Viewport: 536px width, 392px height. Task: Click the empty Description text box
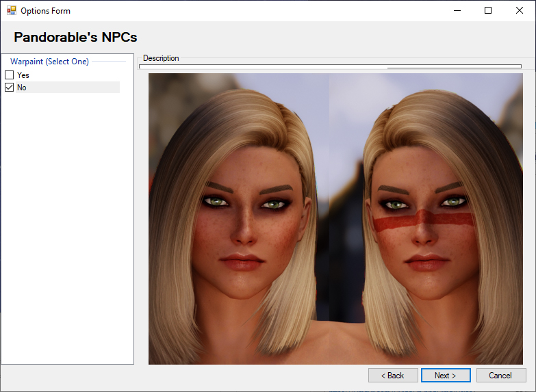330,66
